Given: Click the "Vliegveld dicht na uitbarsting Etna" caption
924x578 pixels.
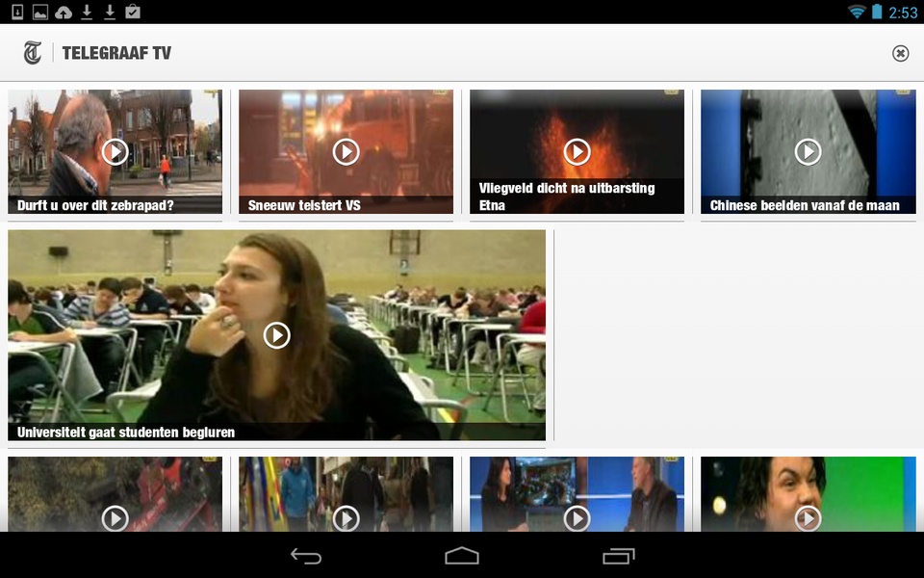Looking at the screenshot, I should click(x=567, y=197).
